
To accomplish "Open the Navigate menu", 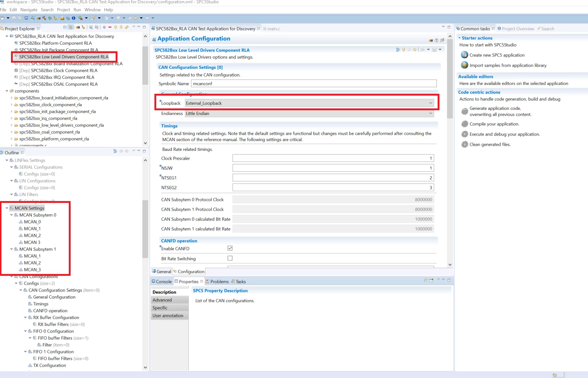I will 29,10.
